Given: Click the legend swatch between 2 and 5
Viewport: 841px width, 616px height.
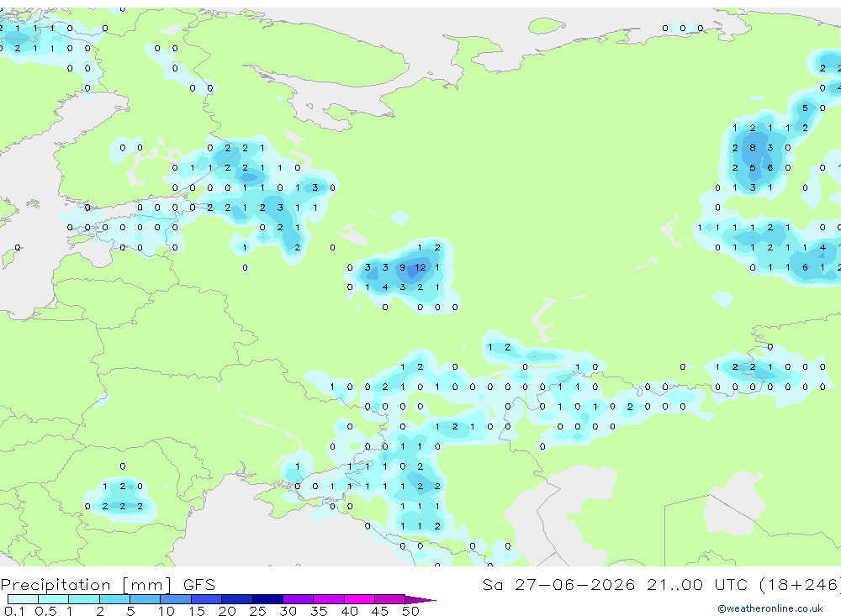Looking at the screenshot, I should (x=114, y=599).
